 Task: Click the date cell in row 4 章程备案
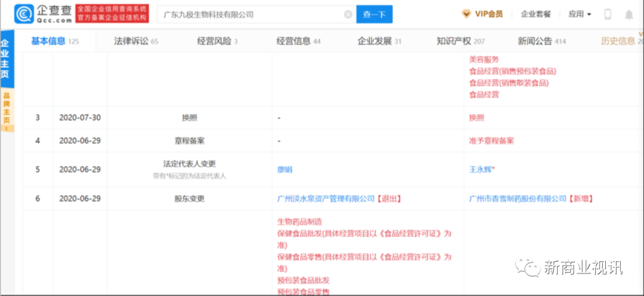pyautogui.click(x=80, y=141)
